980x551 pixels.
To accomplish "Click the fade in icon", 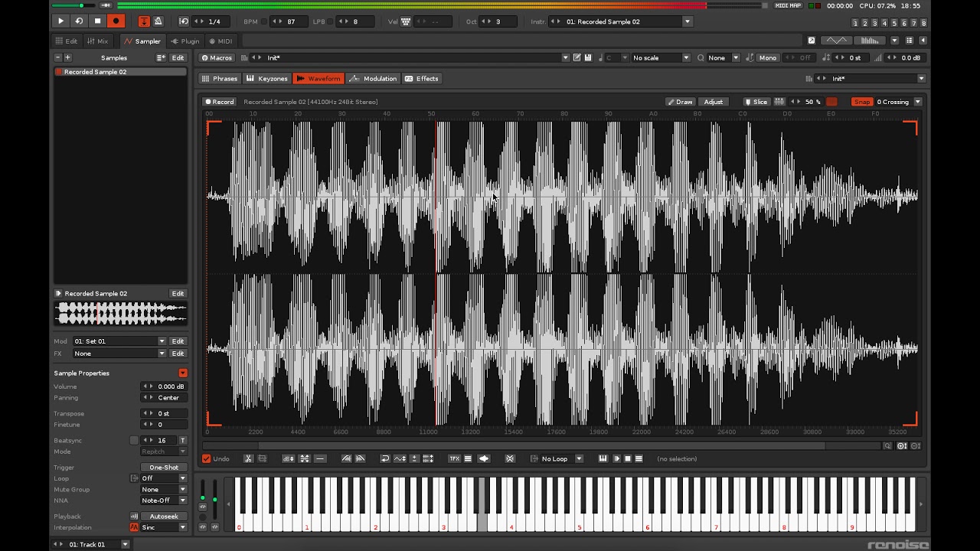I will (347, 458).
